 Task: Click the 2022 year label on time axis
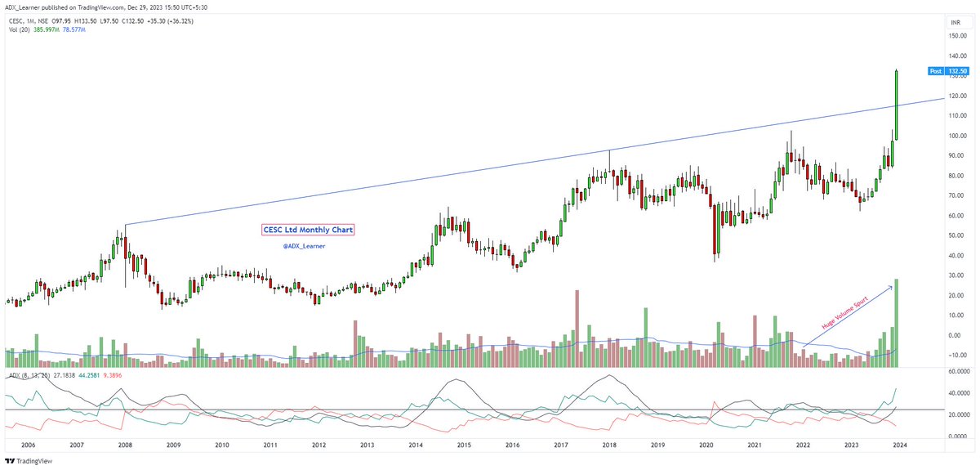coord(802,445)
